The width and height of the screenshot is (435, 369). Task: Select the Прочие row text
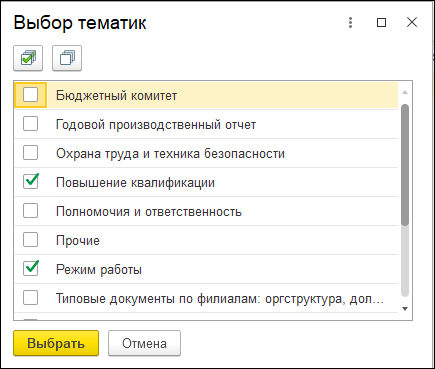[x=78, y=241]
